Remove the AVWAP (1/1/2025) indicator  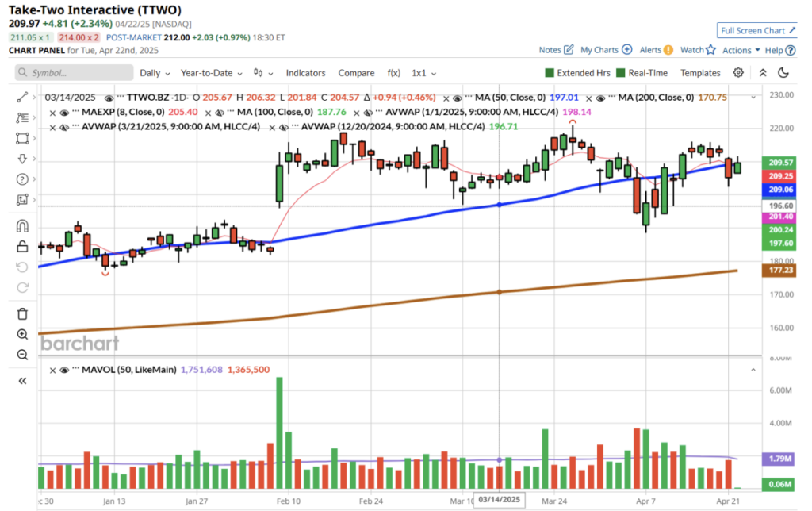click(356, 113)
